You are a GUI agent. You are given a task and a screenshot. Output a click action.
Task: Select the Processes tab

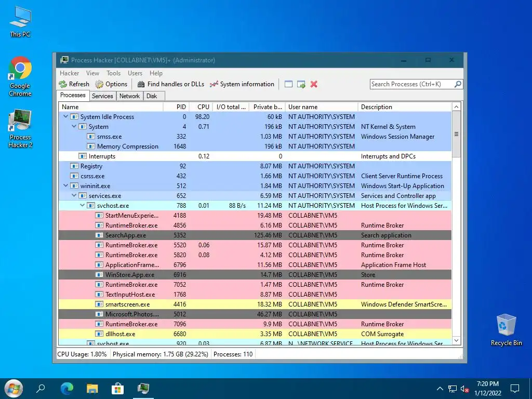73,96
